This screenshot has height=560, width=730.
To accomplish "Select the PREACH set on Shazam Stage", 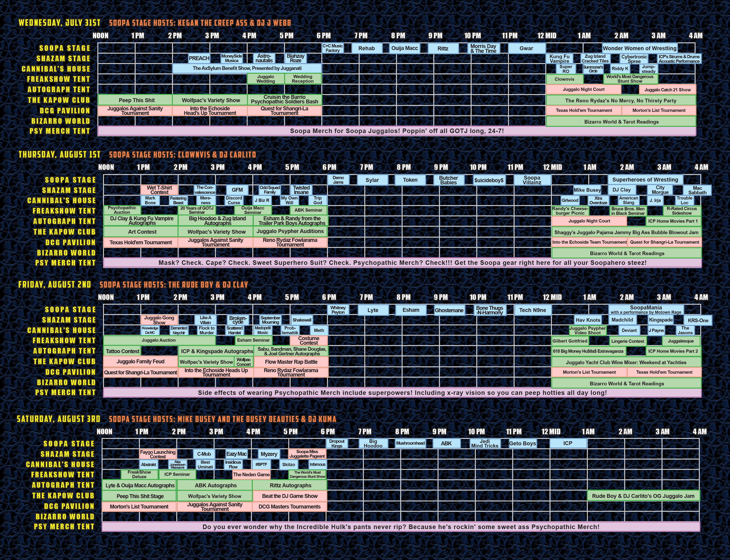I will click(199, 58).
